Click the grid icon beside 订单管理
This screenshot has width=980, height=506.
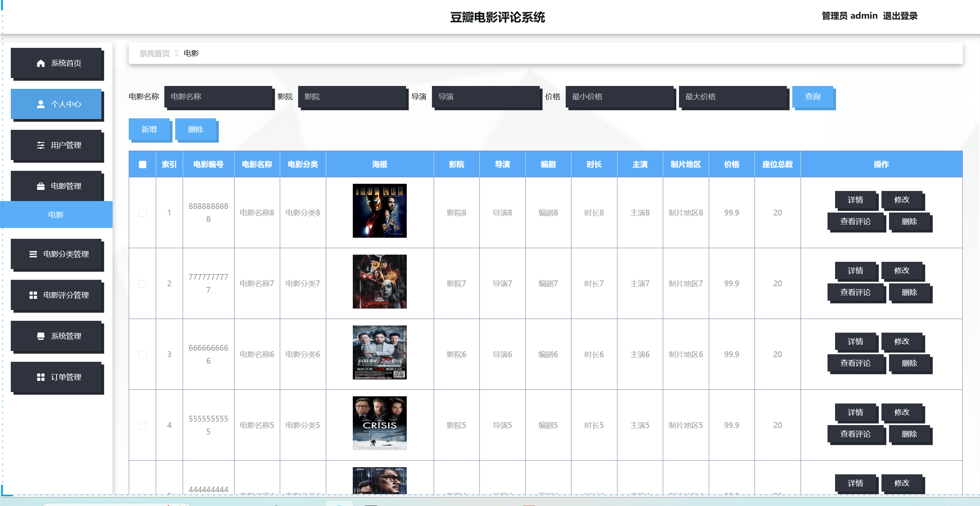coord(41,377)
